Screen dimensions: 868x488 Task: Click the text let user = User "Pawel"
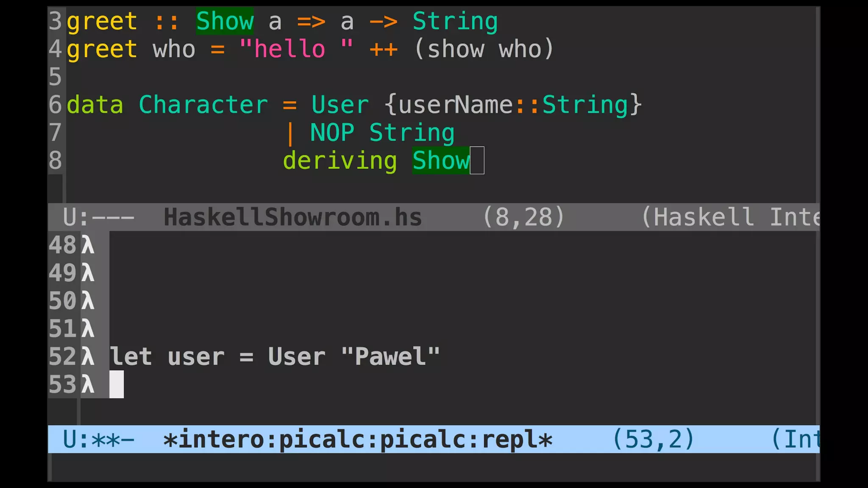point(275,357)
